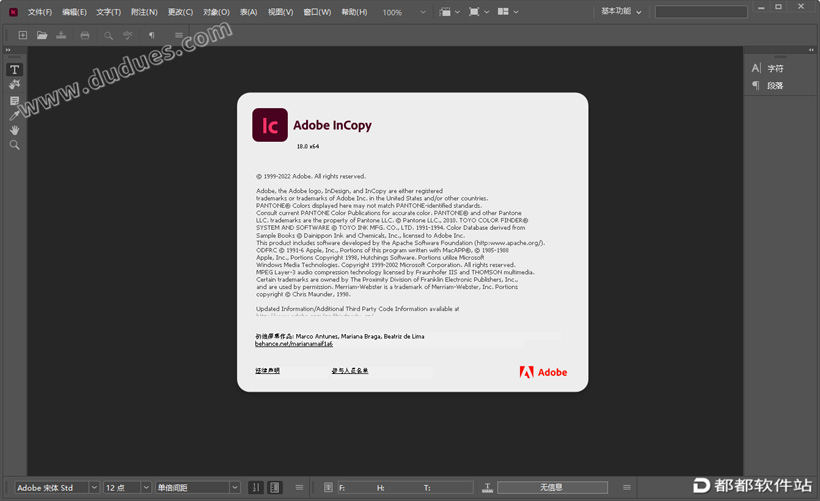Toggle line numbers button in bottom bar
Image resolution: width=820 pixels, height=501 pixels.
256,487
